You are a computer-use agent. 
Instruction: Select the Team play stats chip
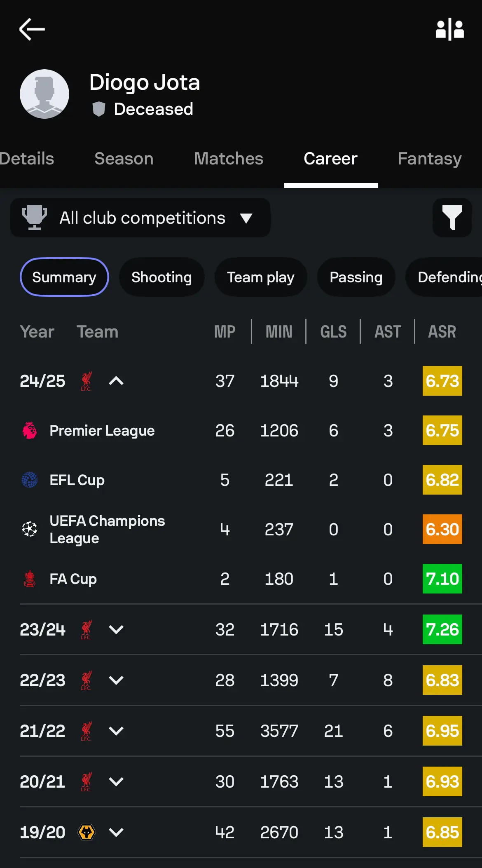[261, 277]
